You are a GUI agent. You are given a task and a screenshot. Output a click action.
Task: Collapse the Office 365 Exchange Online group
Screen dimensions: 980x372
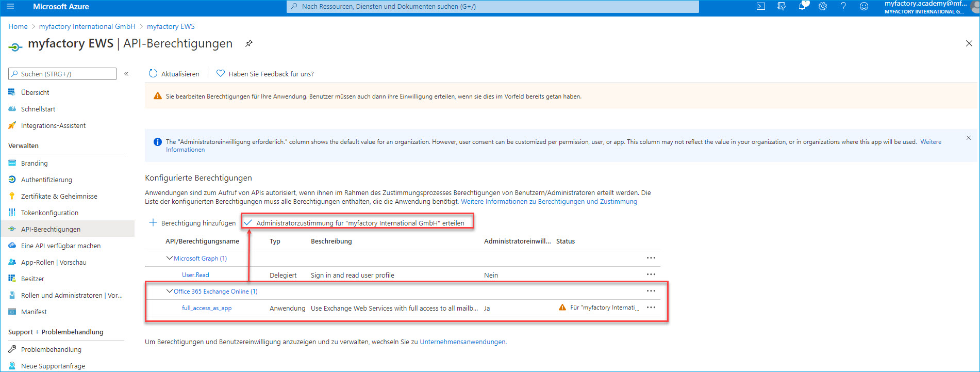point(169,291)
